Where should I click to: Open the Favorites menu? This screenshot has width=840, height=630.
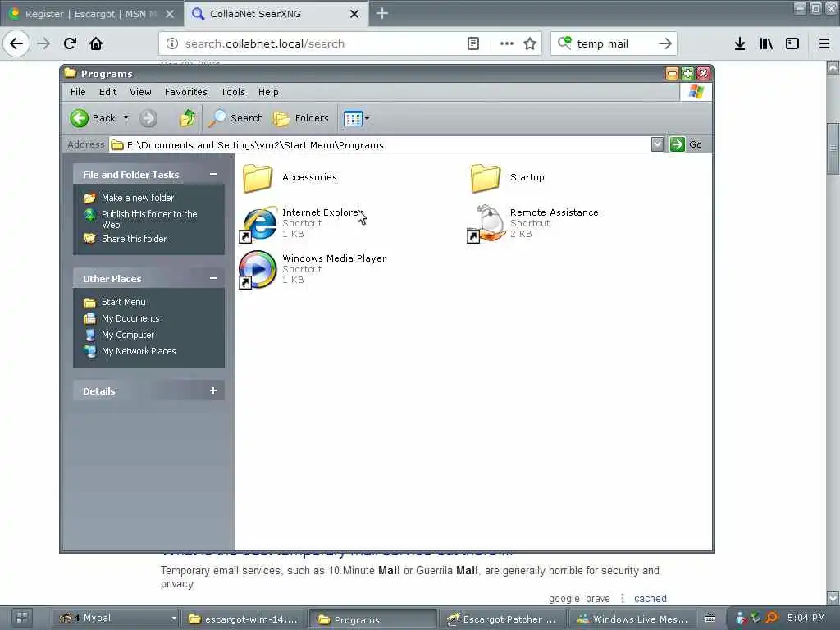[185, 92]
